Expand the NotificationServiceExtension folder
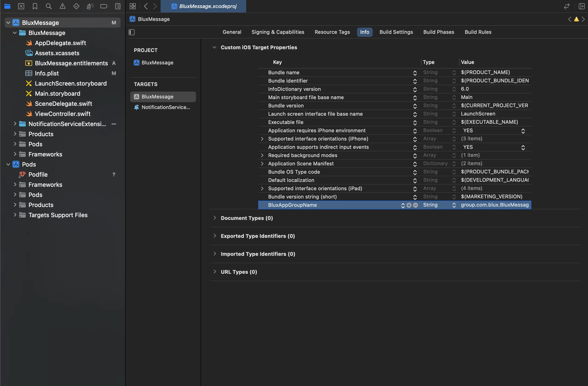Viewport: 588px width, 386px height. [15, 124]
